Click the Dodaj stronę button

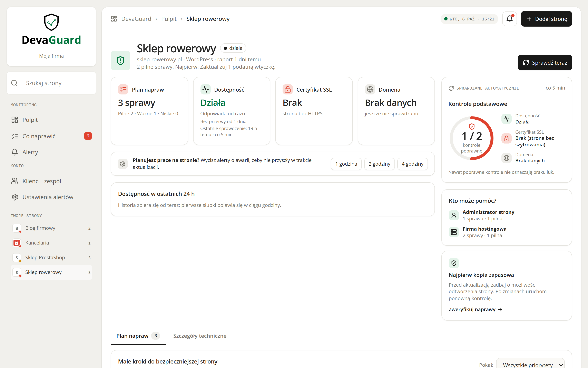coord(546,19)
